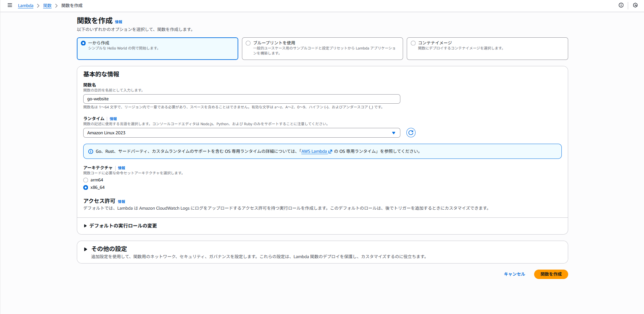Open the Amazon Linux 2023 runtime dropdown
Screen dimensions: 644x314
coord(242,133)
